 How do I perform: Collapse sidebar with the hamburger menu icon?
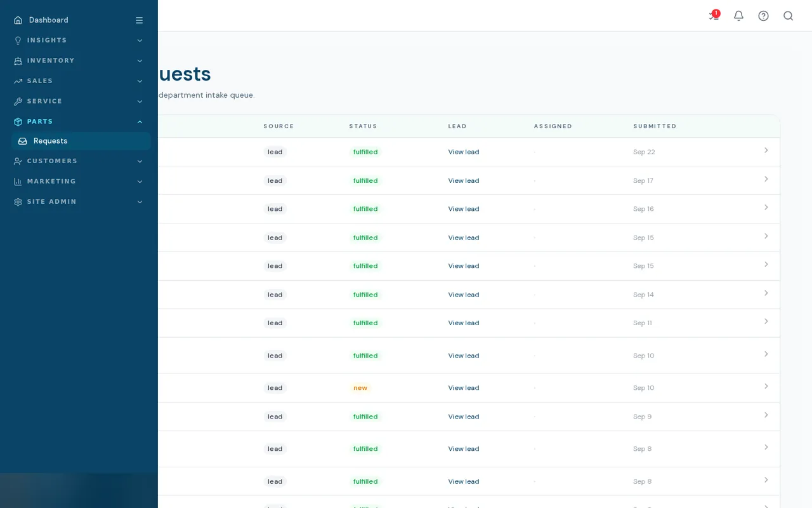139,20
